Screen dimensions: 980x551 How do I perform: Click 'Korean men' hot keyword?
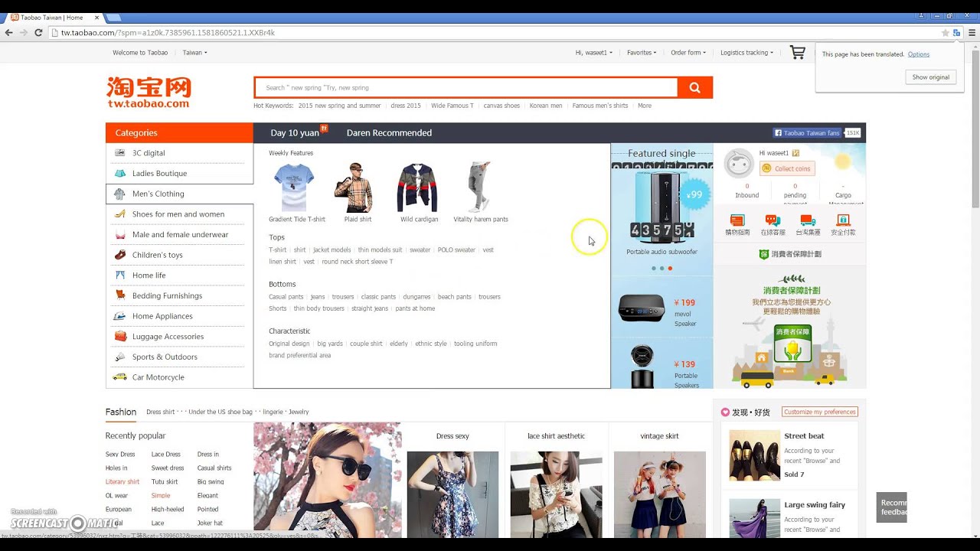pos(546,106)
